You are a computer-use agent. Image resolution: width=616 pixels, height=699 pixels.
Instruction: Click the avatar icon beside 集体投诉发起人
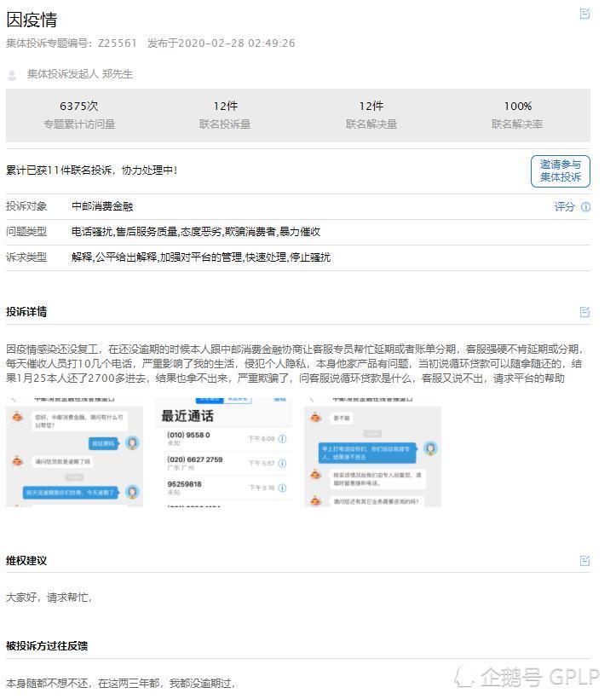tap(12, 75)
